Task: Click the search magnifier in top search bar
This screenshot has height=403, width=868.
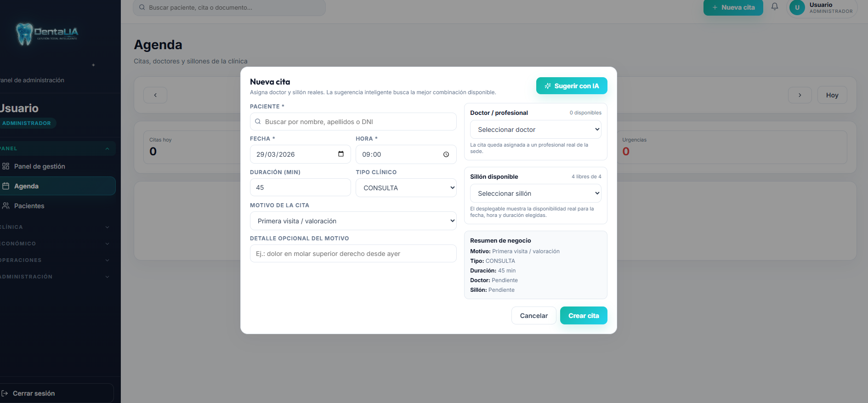Action: coord(142,7)
